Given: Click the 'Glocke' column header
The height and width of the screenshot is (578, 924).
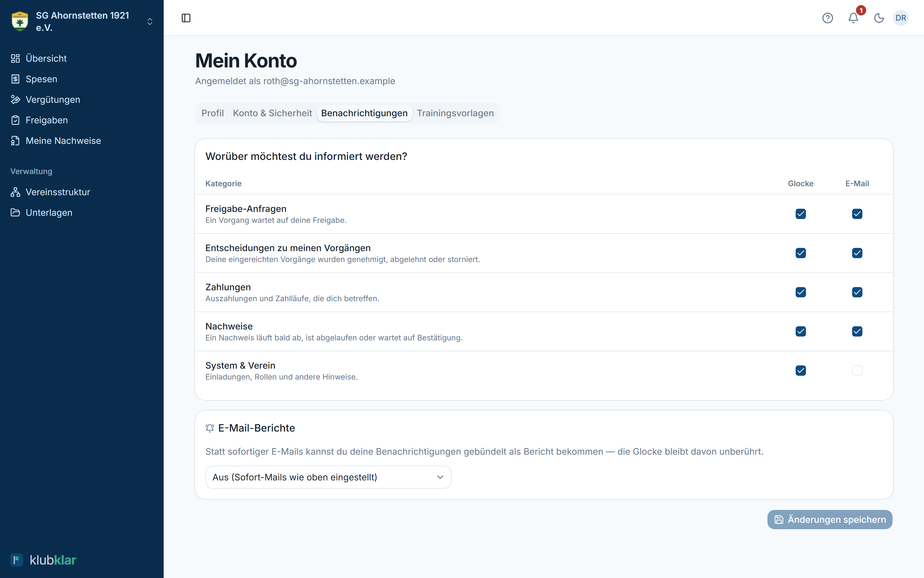Looking at the screenshot, I should click(801, 183).
